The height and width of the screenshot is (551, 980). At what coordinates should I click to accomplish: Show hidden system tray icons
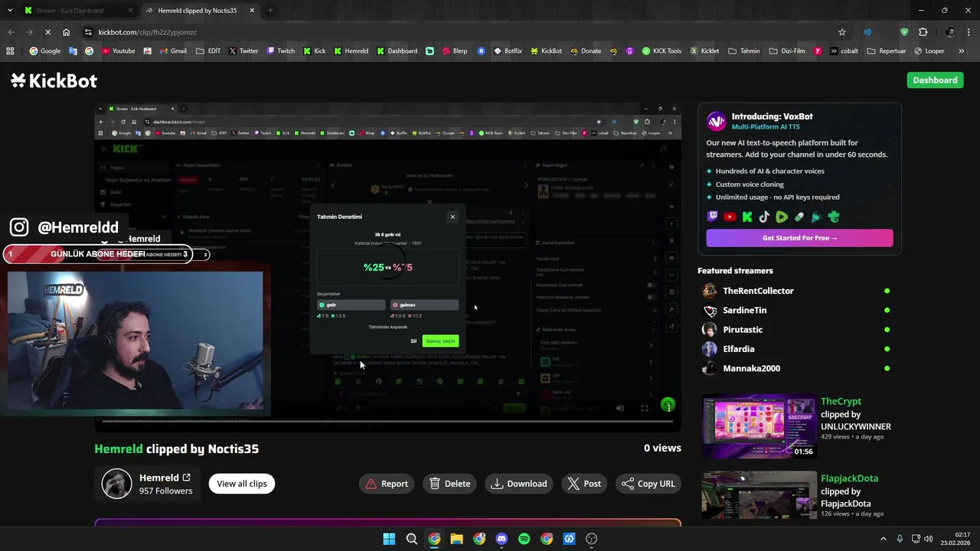(x=883, y=539)
